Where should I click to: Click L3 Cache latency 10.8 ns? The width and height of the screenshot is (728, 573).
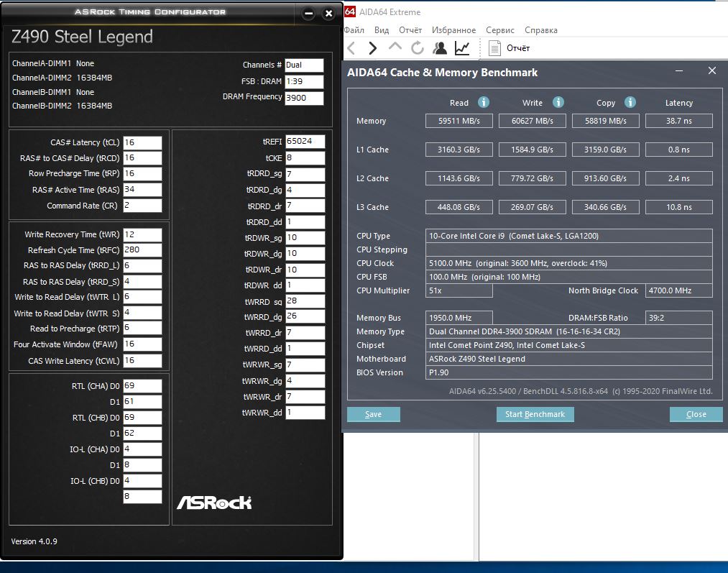679,207
